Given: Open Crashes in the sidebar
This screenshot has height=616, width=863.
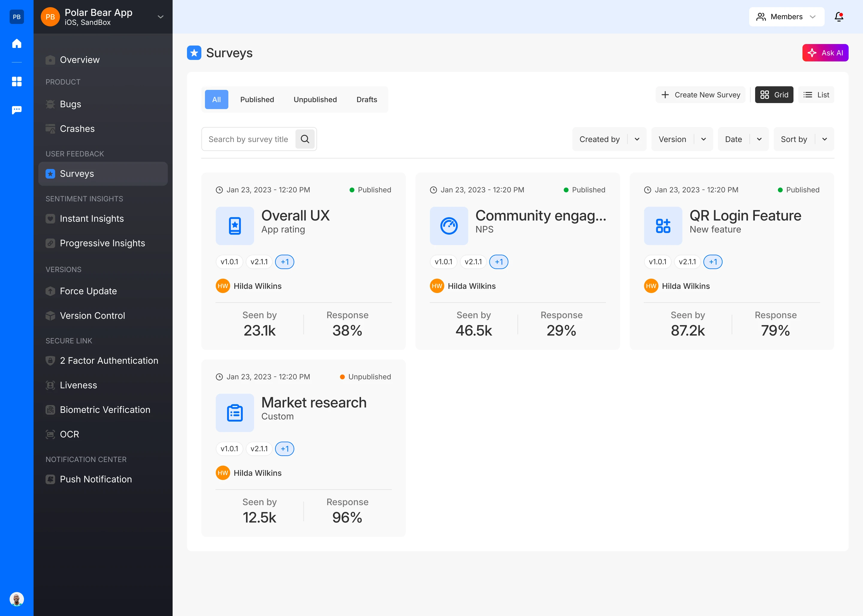Looking at the screenshot, I should [x=77, y=129].
